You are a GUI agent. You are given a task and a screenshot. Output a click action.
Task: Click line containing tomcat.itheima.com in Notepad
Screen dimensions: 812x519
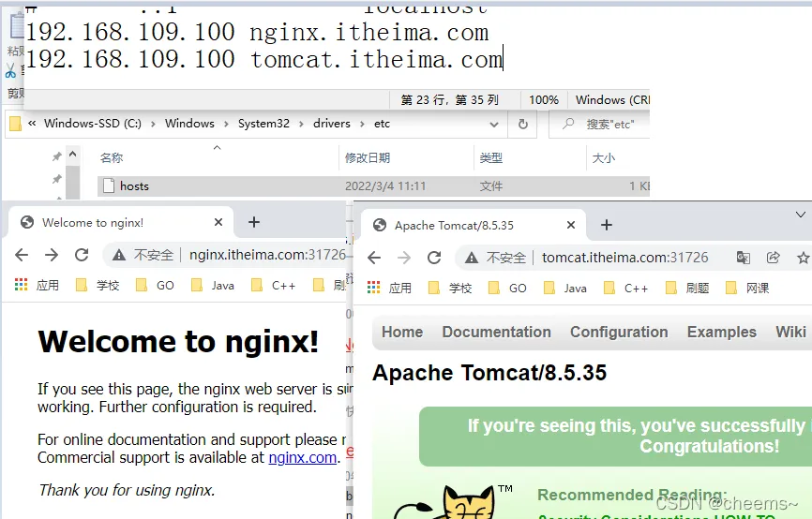pyautogui.click(x=264, y=60)
